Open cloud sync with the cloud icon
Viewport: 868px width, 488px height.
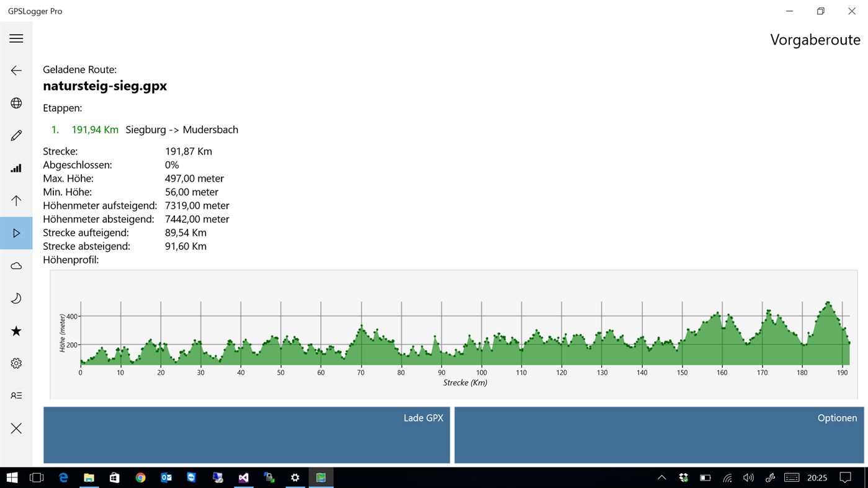[16, 265]
